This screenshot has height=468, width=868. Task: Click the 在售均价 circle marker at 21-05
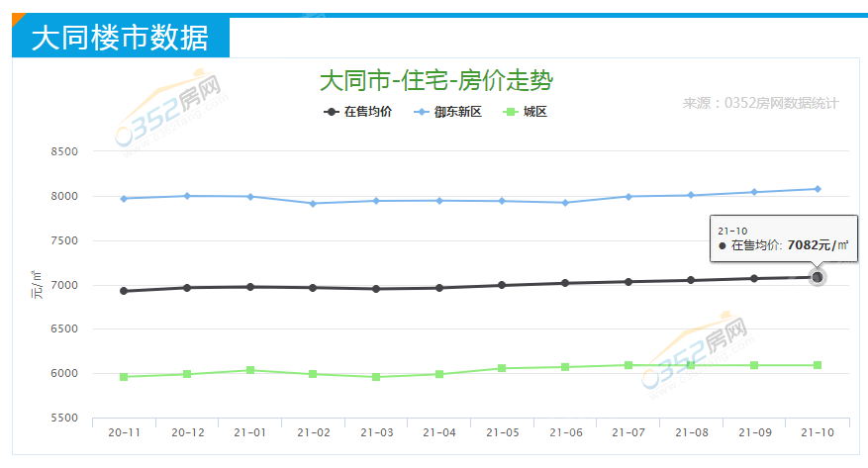[x=502, y=285]
